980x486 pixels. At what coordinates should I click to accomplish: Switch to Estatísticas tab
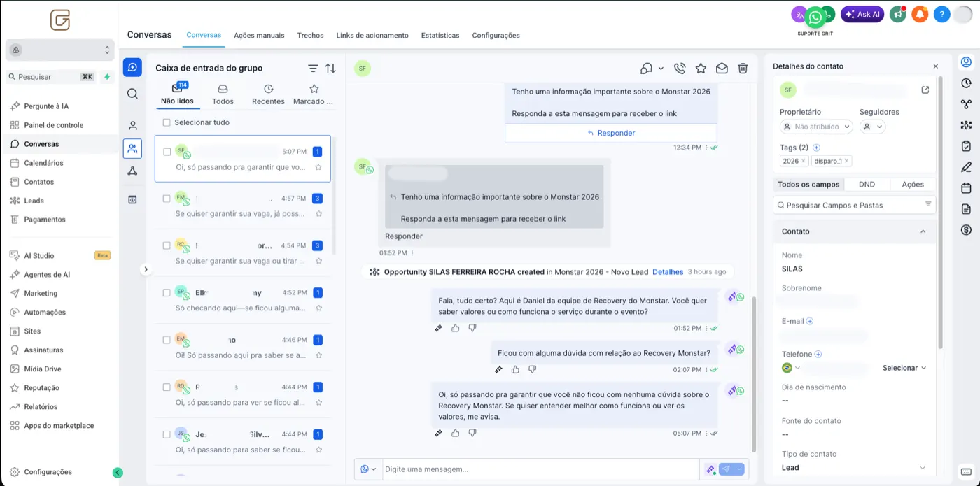click(440, 35)
